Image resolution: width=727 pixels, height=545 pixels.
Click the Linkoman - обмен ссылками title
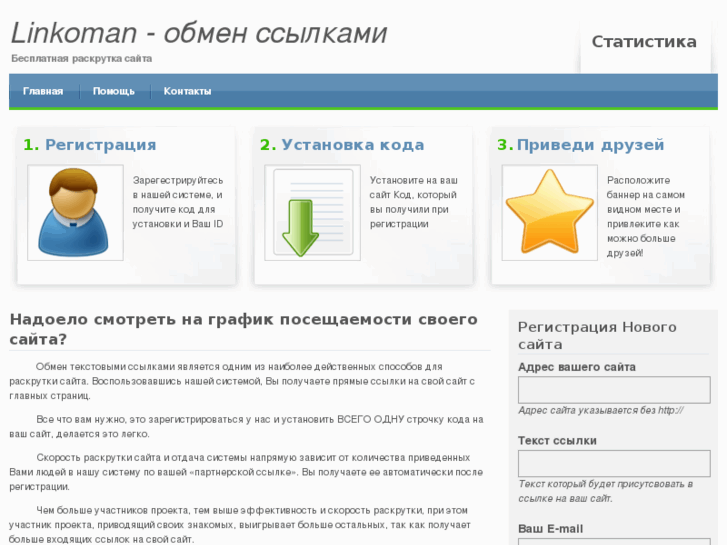tap(198, 33)
